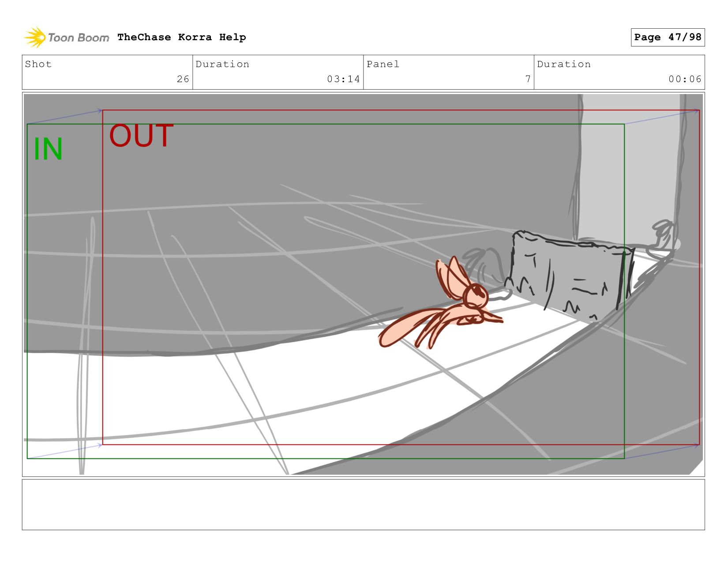
Task: Click the title 'TheChase Korra Help'
Action: pos(182,37)
